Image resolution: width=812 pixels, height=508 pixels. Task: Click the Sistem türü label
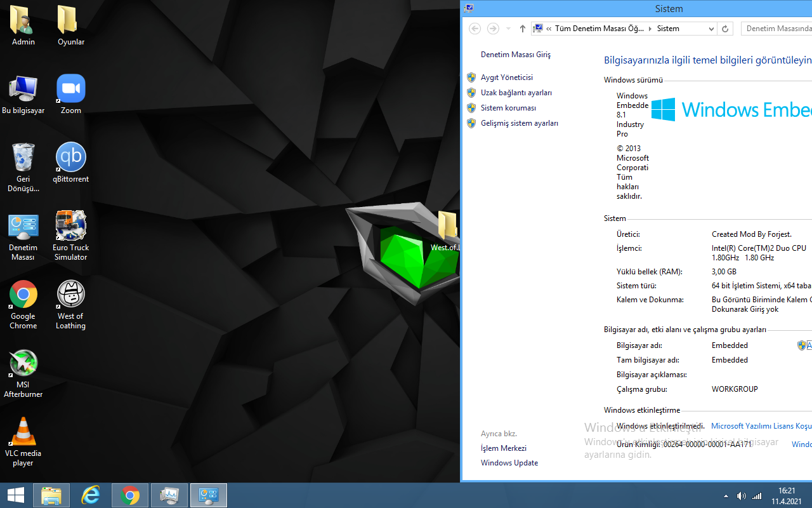636,286
